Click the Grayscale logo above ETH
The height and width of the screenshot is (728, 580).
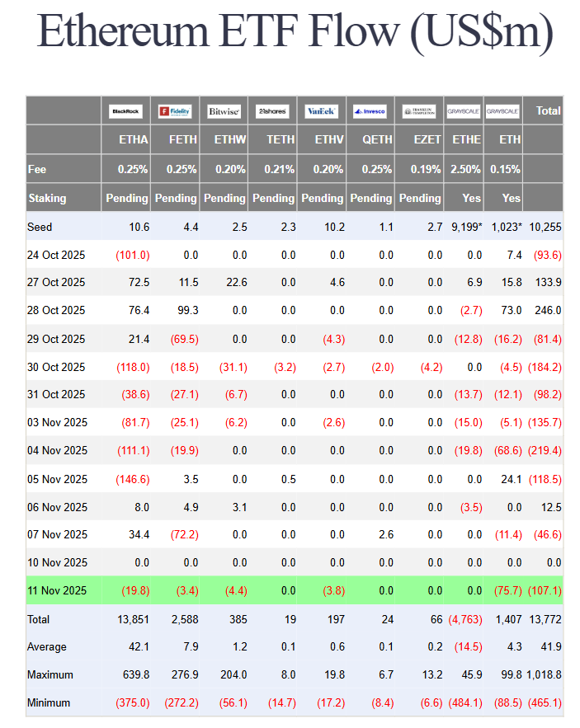click(502, 110)
